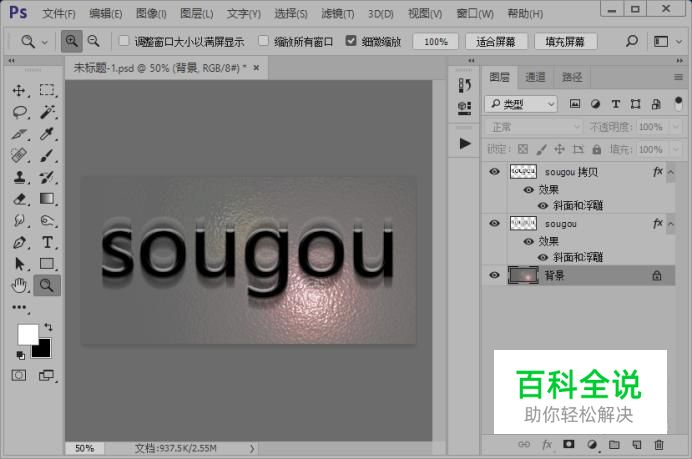Screen dimensions: 692x459
Task: Switch to the 通道 tab
Action: pyautogui.click(x=535, y=78)
